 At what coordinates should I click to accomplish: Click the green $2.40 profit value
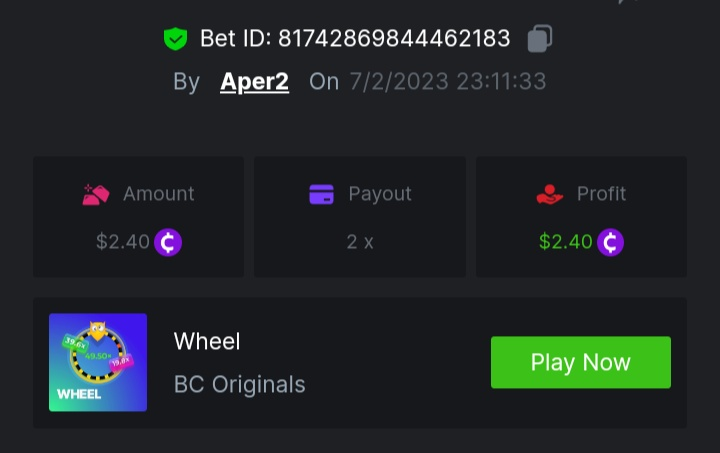566,242
